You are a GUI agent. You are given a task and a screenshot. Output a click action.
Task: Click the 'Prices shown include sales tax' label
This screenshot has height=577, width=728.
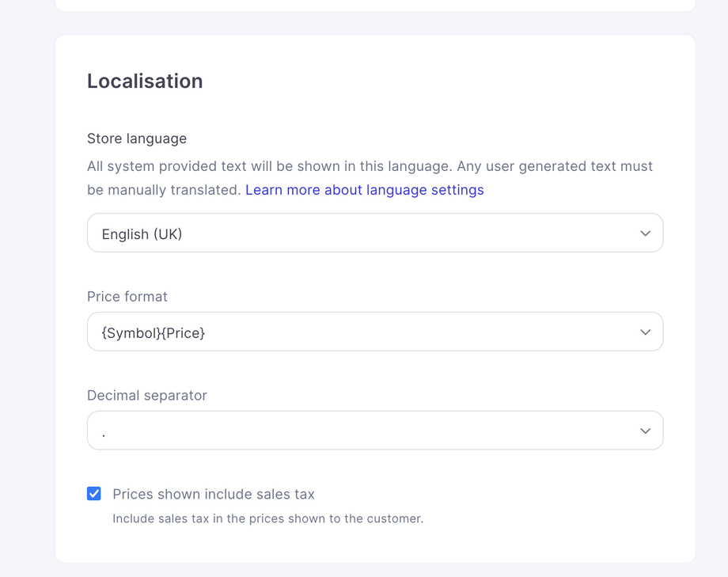(214, 495)
